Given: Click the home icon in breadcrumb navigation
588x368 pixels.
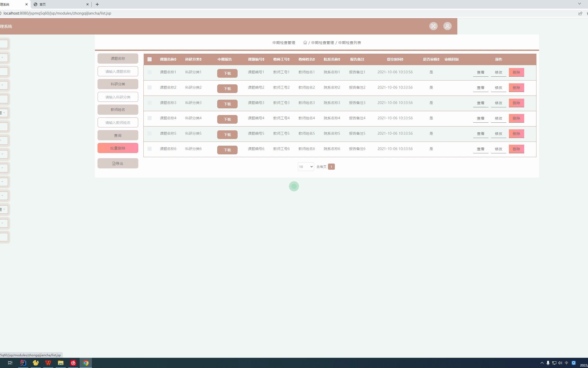Looking at the screenshot, I should (305, 42).
